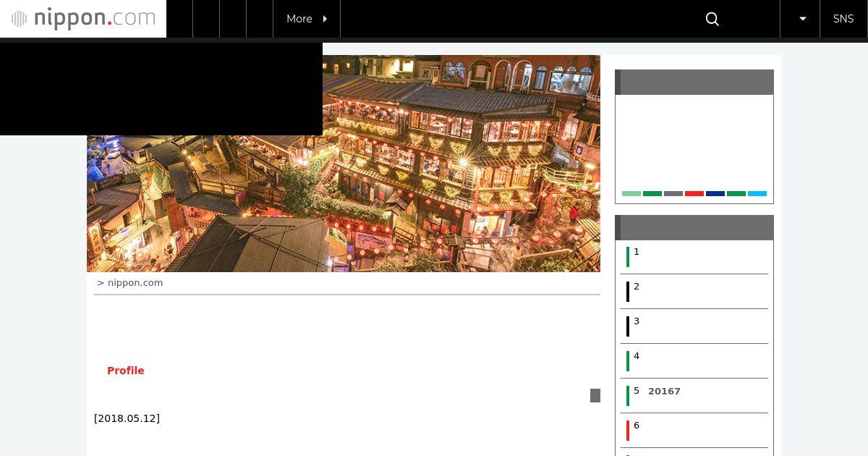
Task: Open ranking item number 1
Action: pyautogui.click(x=694, y=257)
